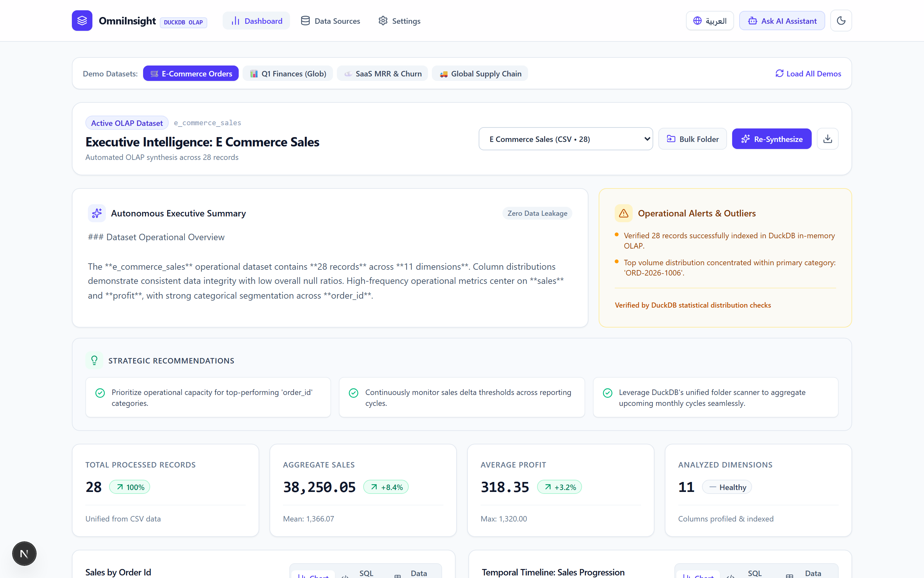Load the Q1 Finances (Glob) demo
The height and width of the screenshot is (578, 924).
pos(288,74)
